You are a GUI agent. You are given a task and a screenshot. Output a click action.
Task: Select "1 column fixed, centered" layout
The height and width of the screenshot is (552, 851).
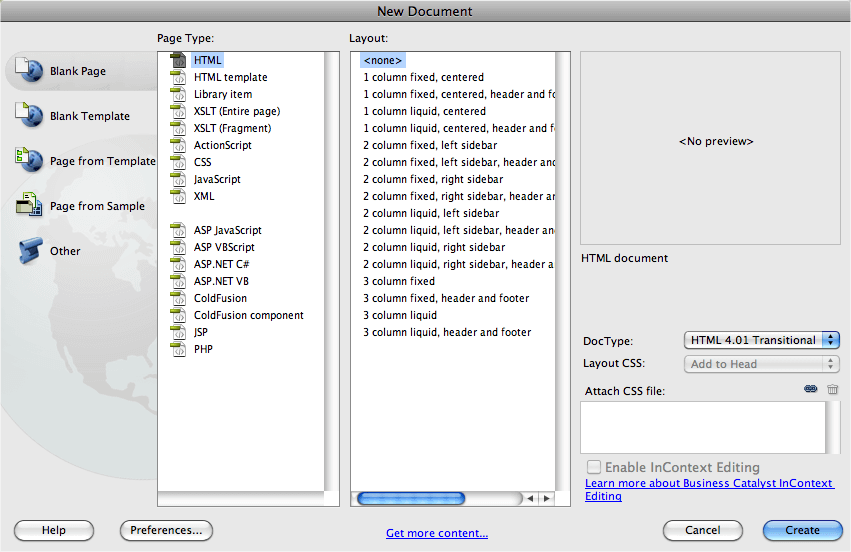[423, 77]
